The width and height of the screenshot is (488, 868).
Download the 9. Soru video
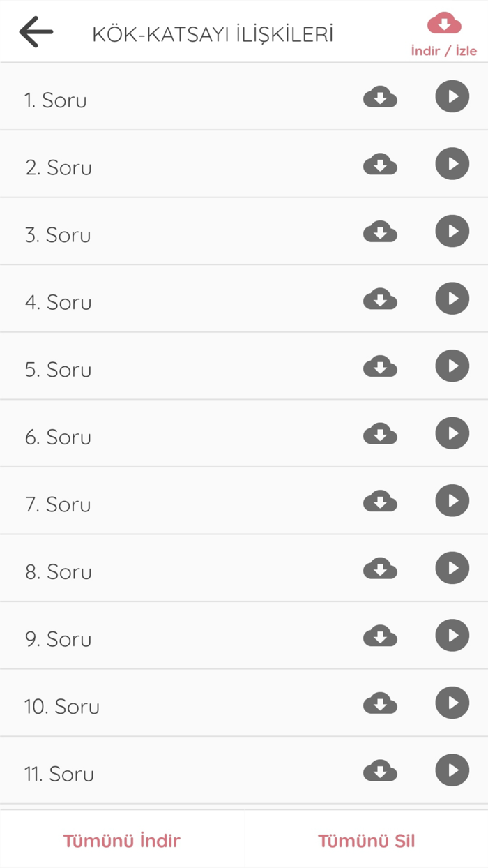click(x=380, y=635)
